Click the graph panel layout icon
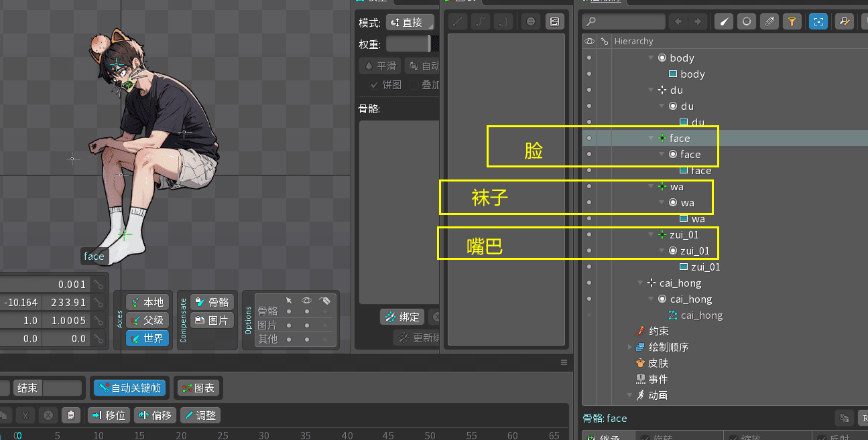 click(x=554, y=21)
